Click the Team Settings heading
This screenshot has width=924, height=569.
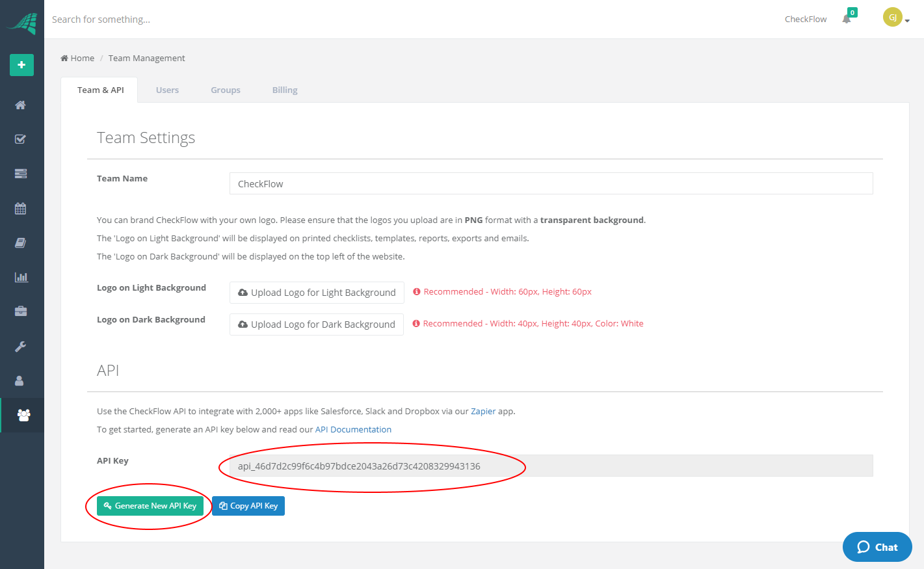tap(146, 138)
